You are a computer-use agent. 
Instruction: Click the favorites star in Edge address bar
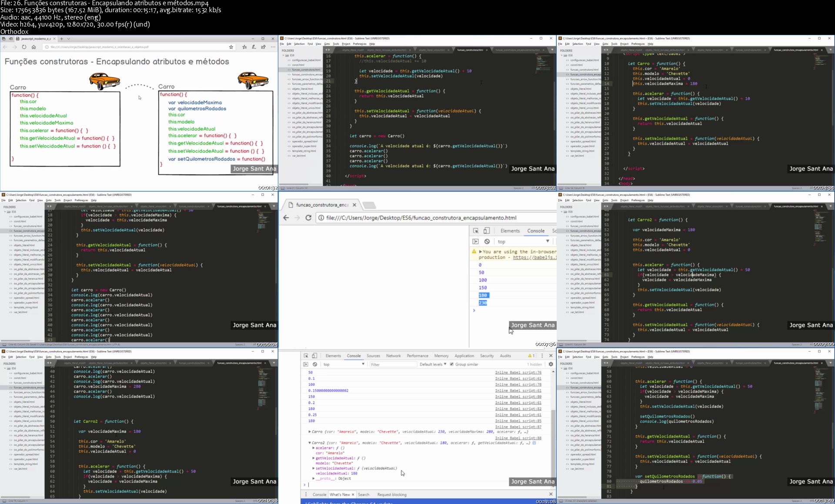231,47
